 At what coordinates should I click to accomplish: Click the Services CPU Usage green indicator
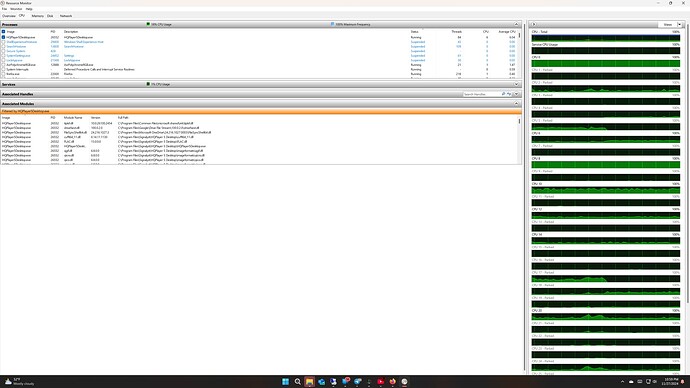pos(148,84)
